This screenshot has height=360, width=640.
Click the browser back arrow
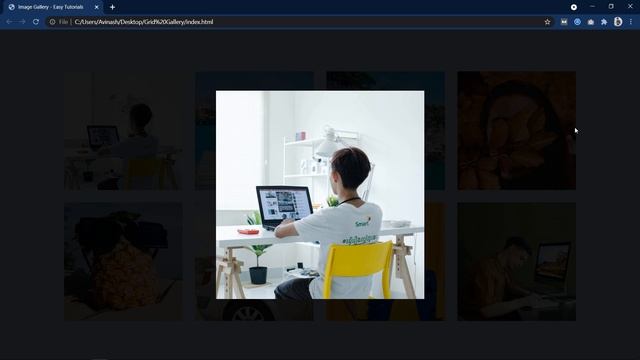[x=9, y=22]
